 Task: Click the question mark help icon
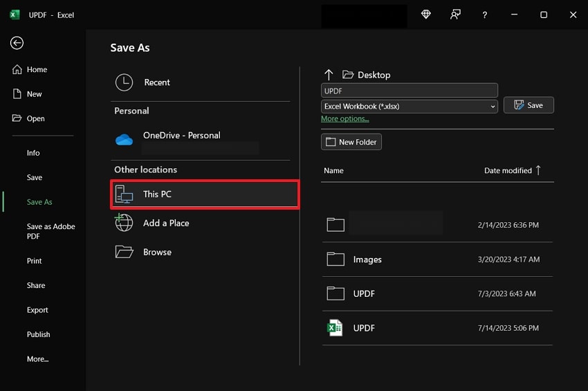[x=484, y=15]
